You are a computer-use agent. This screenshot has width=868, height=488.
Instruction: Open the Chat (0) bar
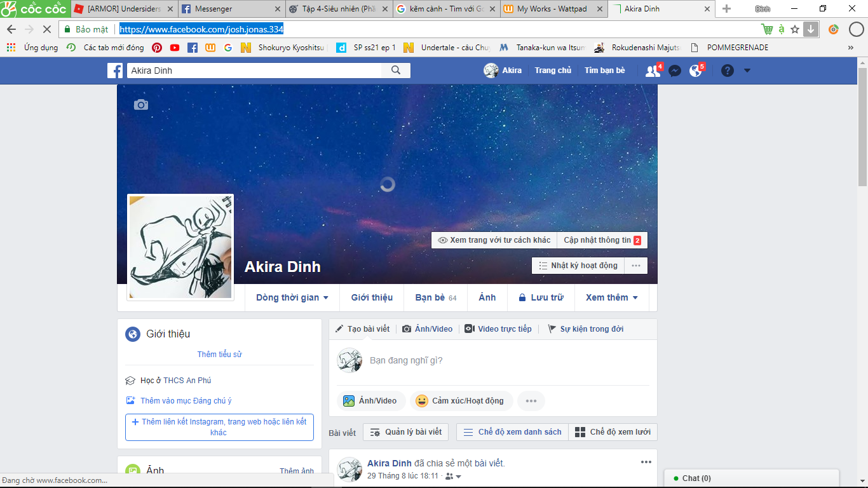752,478
